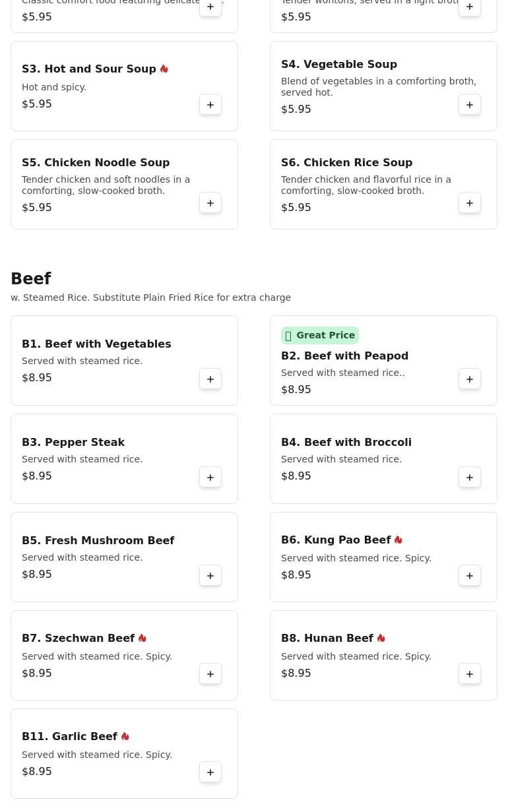Click the Beef section heading
The image size is (508, 812).
(31, 279)
